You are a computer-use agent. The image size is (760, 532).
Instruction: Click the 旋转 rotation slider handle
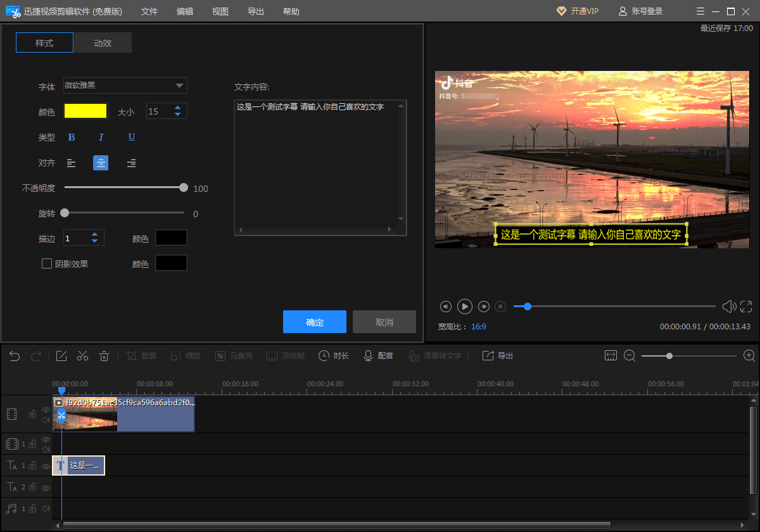(65, 213)
